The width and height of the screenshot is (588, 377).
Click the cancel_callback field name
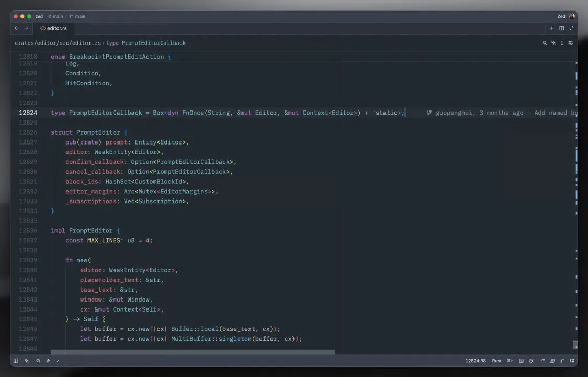[x=93, y=172]
